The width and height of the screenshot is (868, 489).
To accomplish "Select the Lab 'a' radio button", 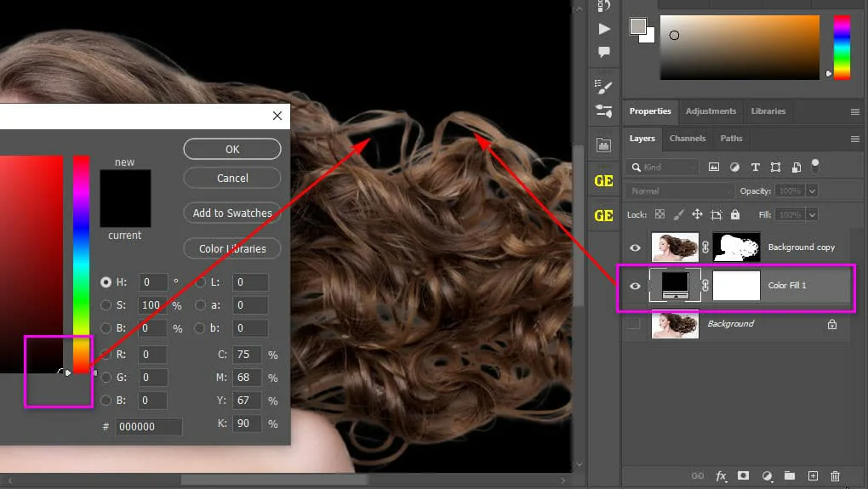I will point(200,305).
